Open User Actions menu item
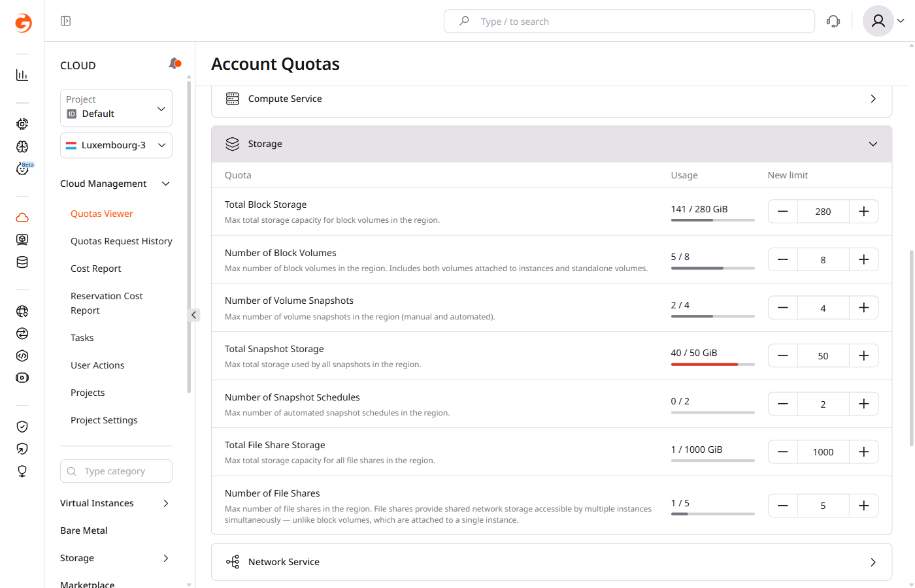915x588 pixels. tap(97, 365)
